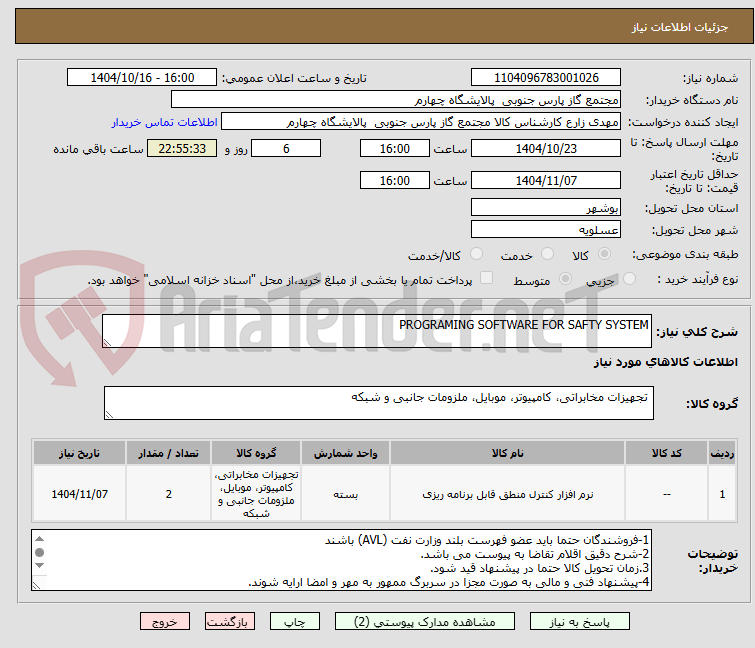The height and width of the screenshot is (648, 755).
Task: Click the خروج exit button
Action: [x=165, y=622]
